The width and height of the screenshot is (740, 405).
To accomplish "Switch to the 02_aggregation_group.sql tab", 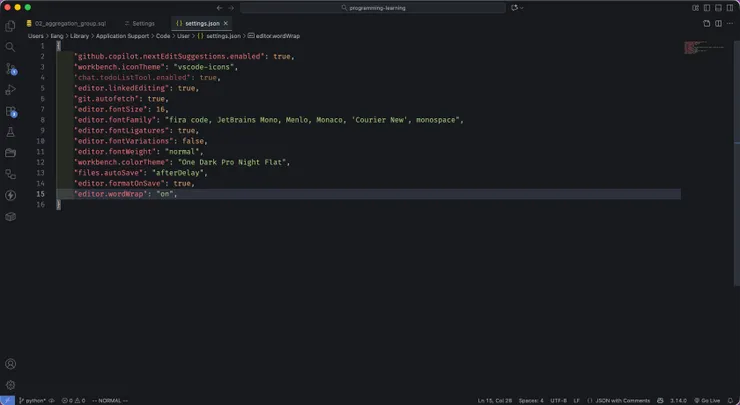I will tap(66, 24).
